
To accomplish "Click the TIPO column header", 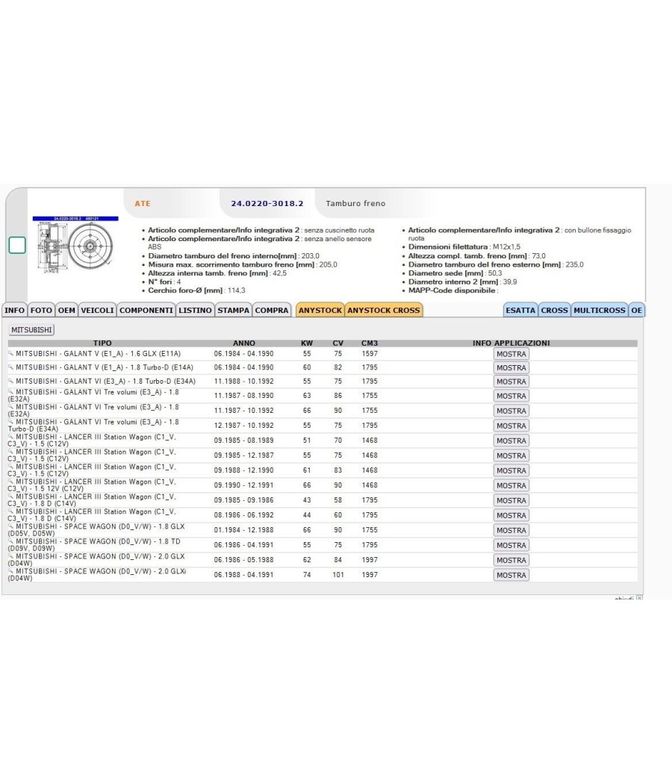I will coord(102,343).
